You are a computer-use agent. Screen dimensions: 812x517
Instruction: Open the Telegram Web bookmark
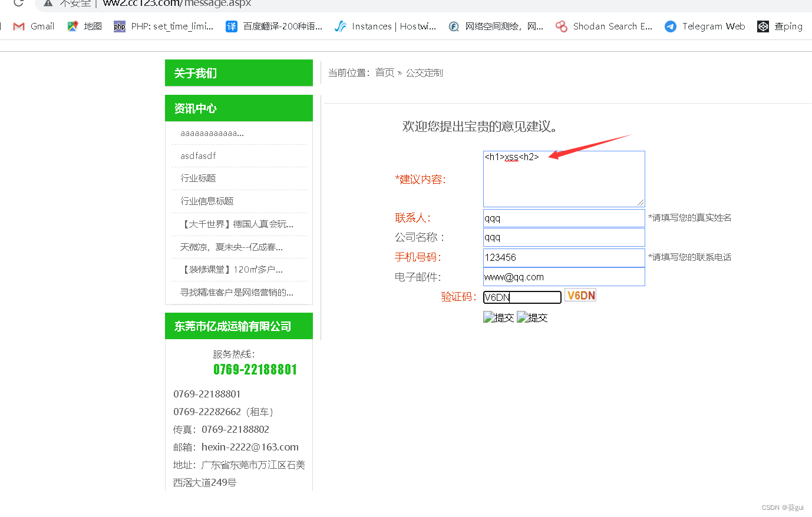705,26
